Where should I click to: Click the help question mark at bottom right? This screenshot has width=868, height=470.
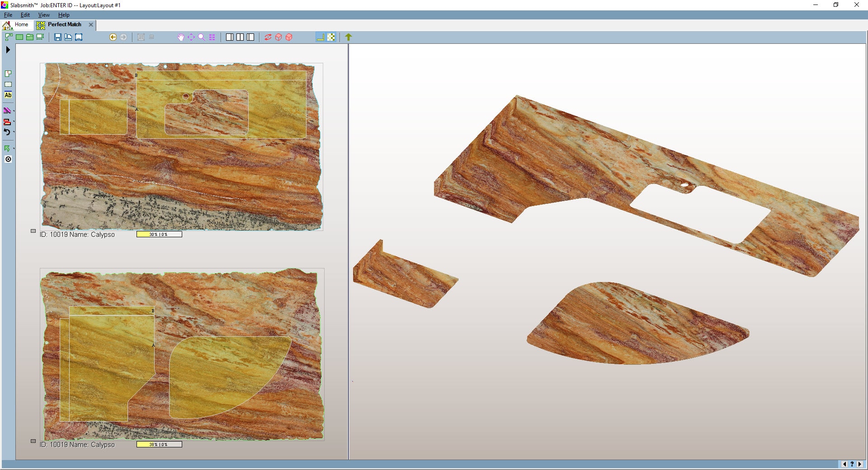pyautogui.click(x=852, y=464)
